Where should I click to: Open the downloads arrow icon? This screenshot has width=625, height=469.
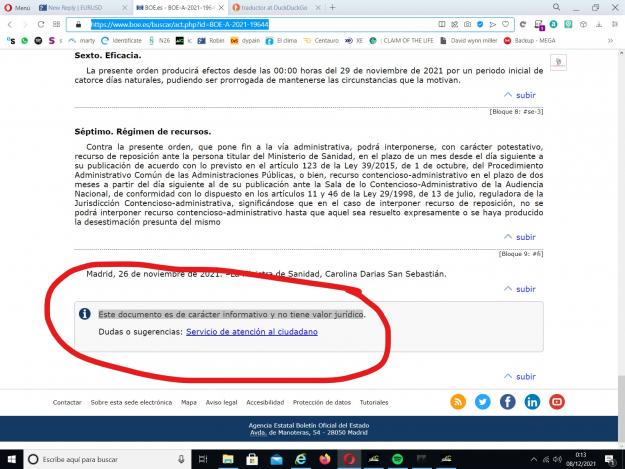pyautogui.click(x=599, y=25)
